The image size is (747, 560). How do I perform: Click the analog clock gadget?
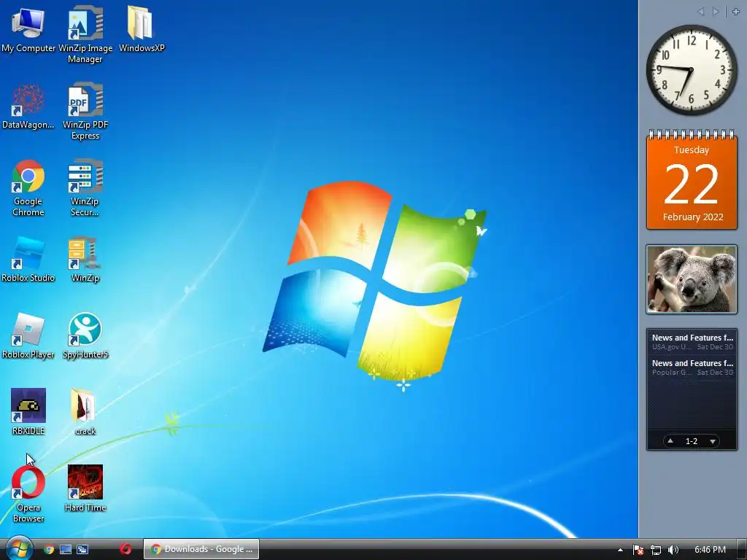coord(691,70)
